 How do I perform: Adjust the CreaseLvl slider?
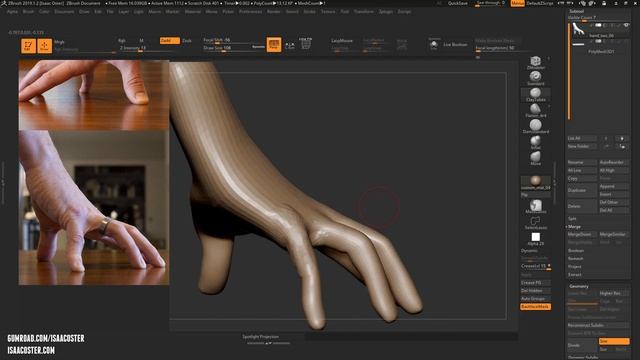coord(536,266)
